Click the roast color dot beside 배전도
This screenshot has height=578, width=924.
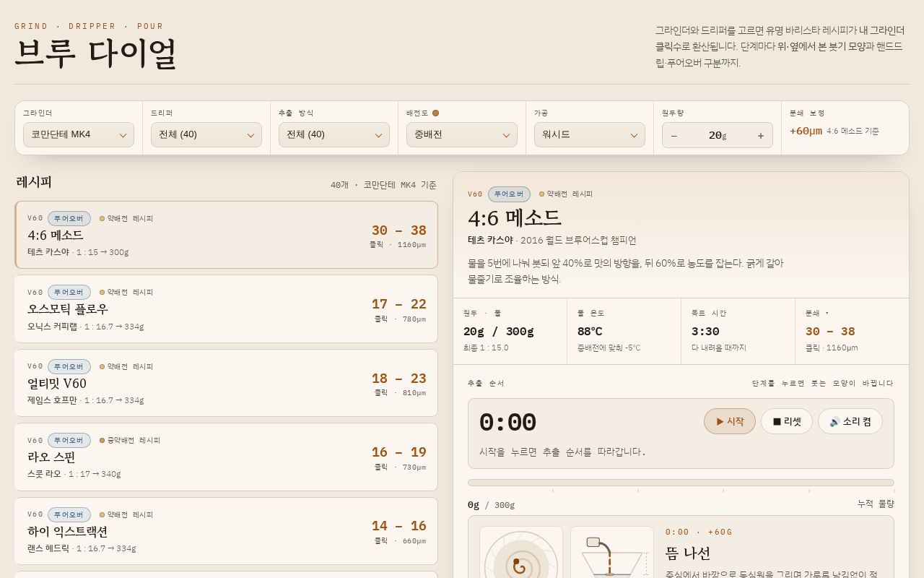[x=435, y=113]
